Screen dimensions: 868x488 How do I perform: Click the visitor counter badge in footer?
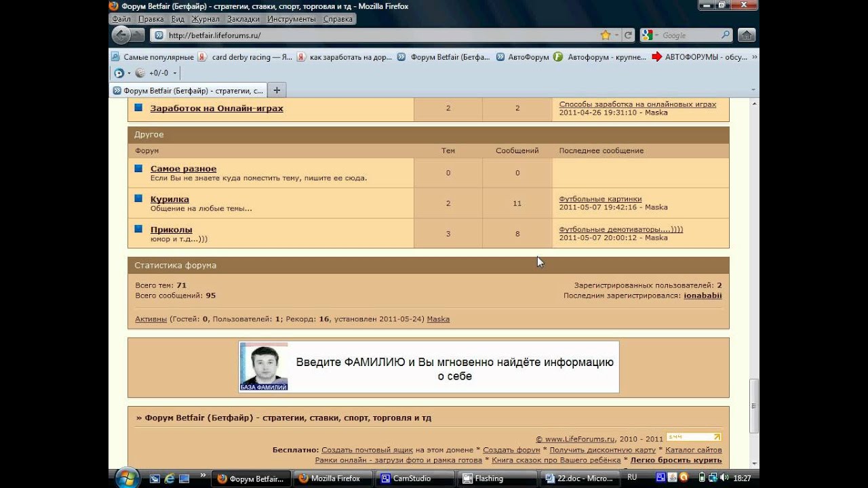click(694, 437)
